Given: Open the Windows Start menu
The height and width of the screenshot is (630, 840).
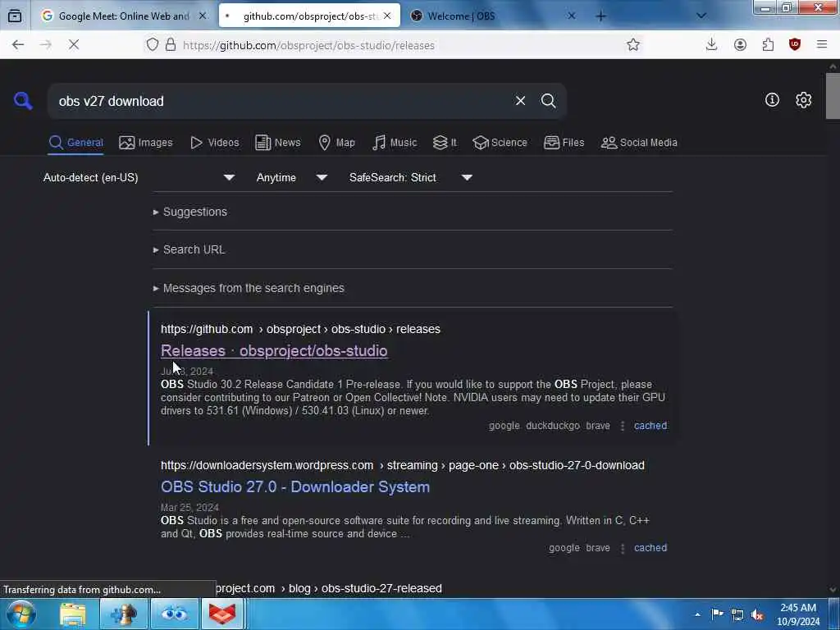Looking at the screenshot, I should pyautogui.click(x=21, y=614).
